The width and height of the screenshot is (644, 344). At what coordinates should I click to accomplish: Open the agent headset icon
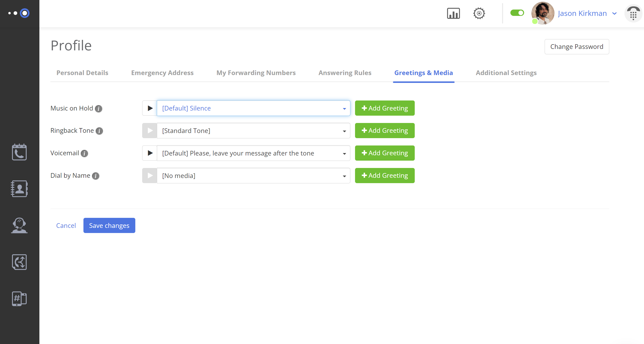pos(19,225)
